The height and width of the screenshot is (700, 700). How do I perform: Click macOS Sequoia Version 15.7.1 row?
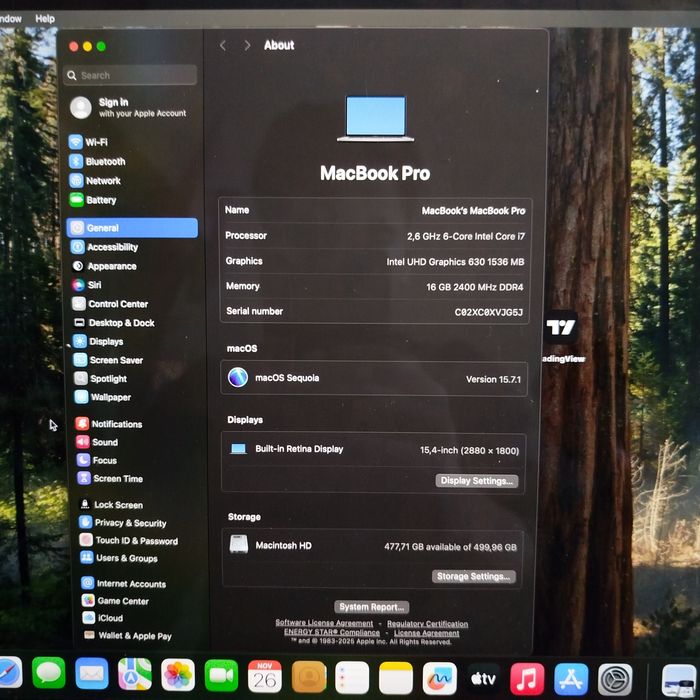pyautogui.click(x=374, y=379)
